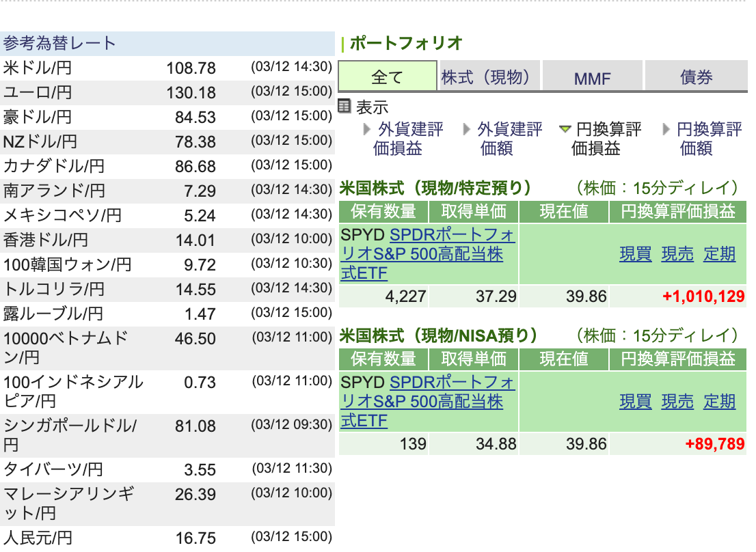756x552 pixels.
Task: Click the ユーロ/円 rate 130.18
Action: [x=191, y=92]
